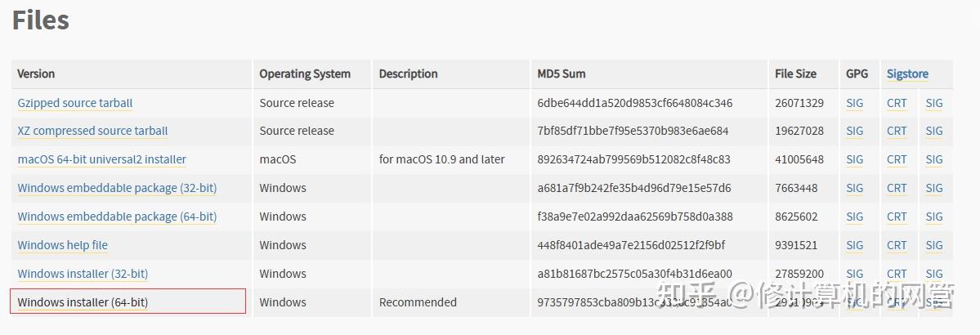Open Sigstore CRT for Gzipped source tarball

tap(897, 103)
